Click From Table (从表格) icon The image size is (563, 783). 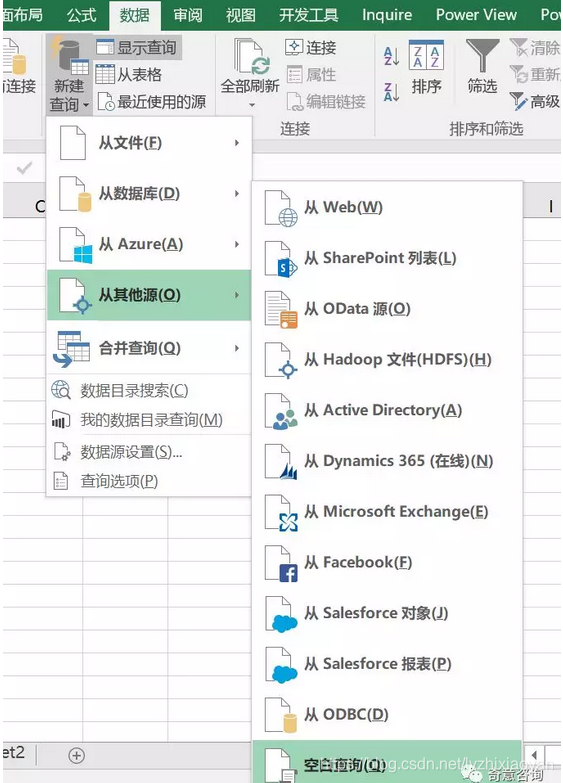click(105, 74)
